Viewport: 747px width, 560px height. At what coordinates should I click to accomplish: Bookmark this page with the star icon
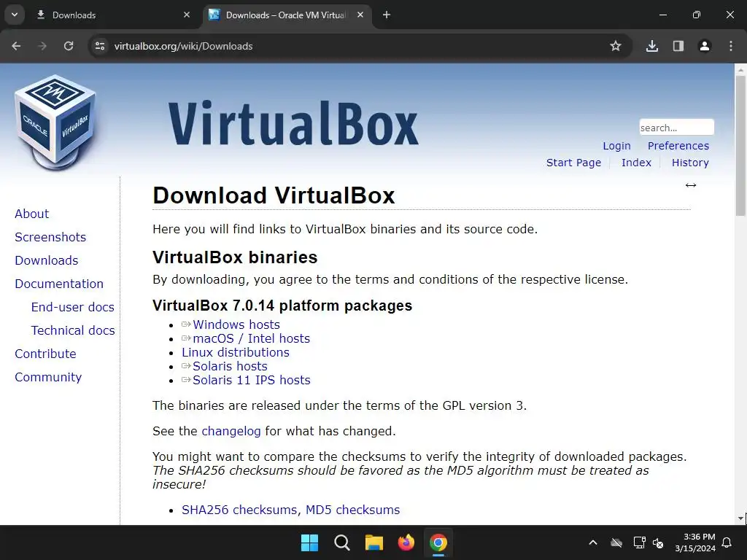point(616,46)
